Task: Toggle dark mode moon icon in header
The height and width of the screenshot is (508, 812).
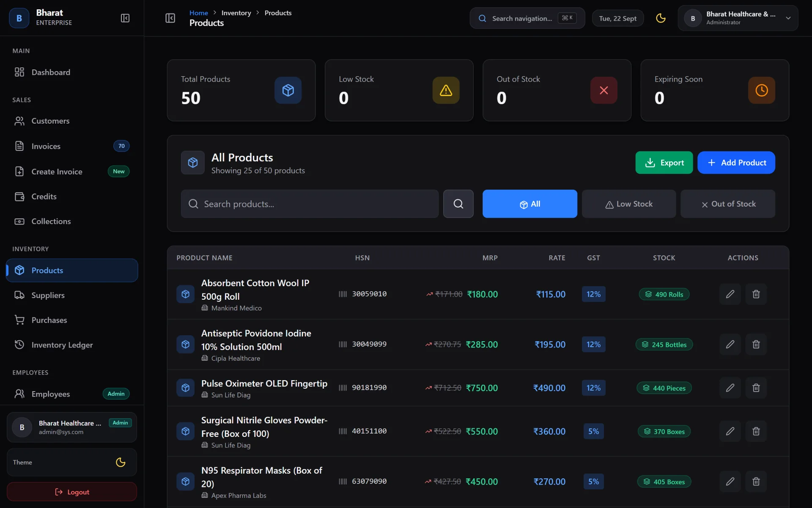Action: tap(661, 18)
